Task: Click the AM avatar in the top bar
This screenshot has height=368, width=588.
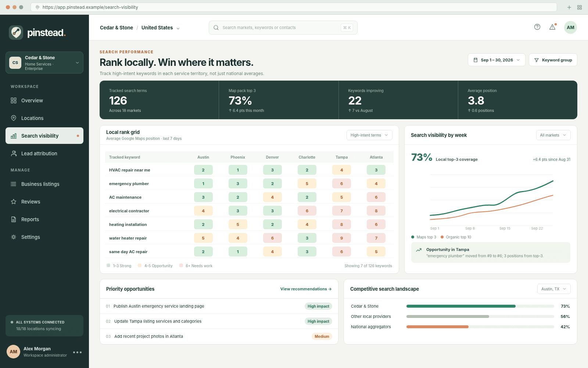Action: point(570,27)
